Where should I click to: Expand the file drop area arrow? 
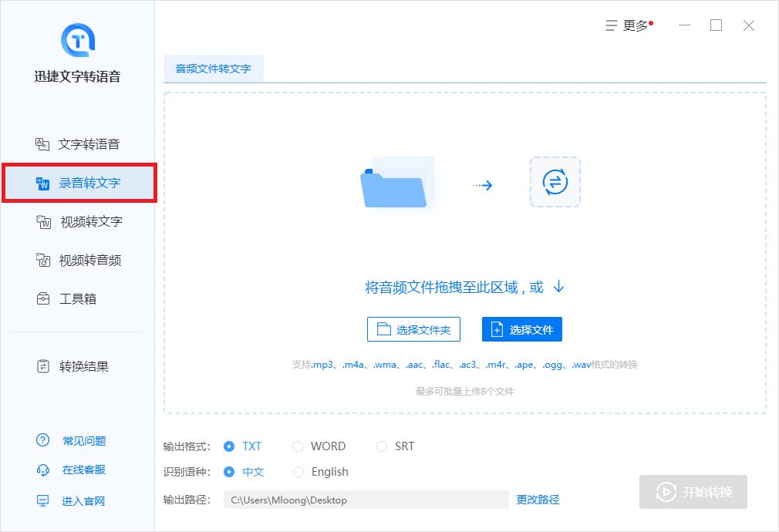point(558,286)
